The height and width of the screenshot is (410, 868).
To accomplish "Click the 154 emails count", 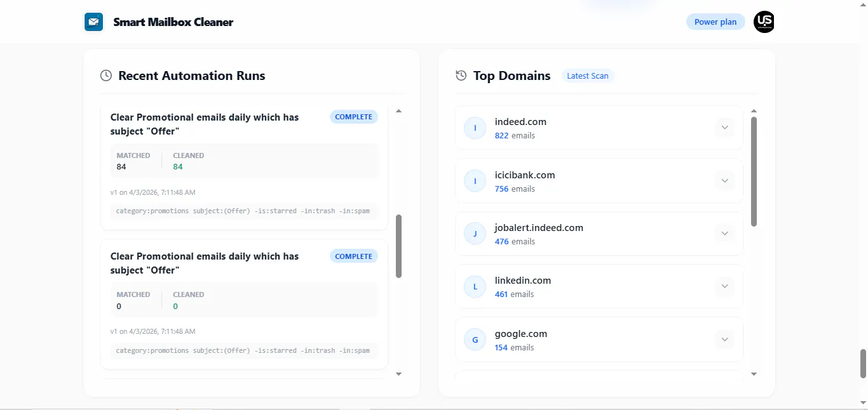I will click(x=515, y=347).
